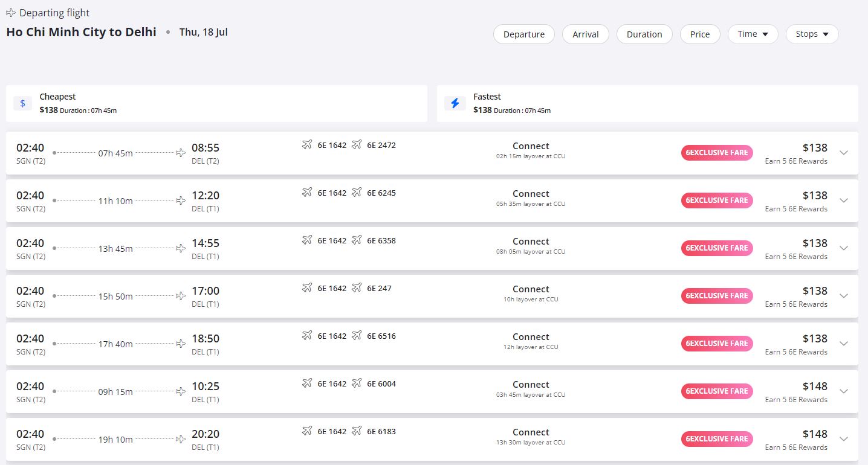Sort flights by Arrival
Screen dimensions: 868x465
click(586, 34)
